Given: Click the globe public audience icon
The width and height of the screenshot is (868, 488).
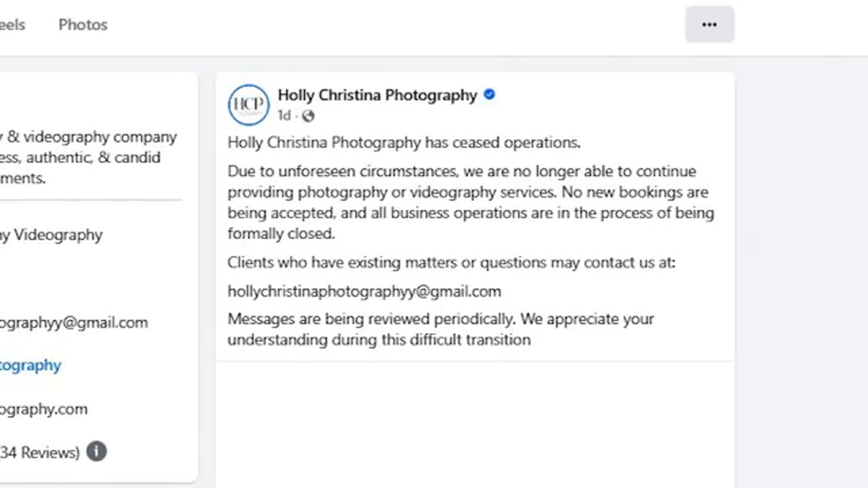Looking at the screenshot, I should [308, 115].
